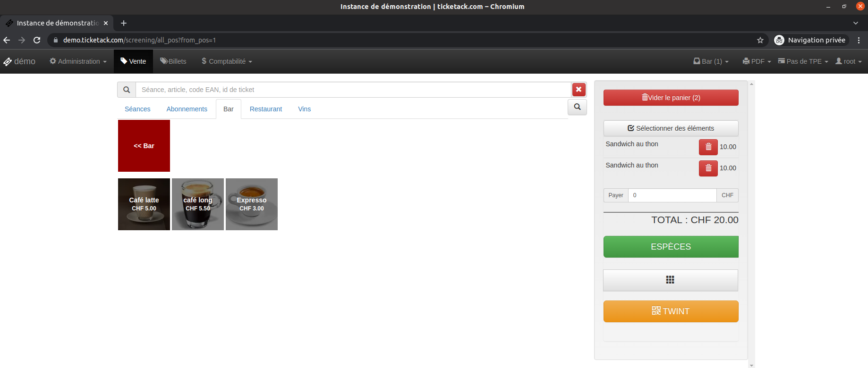The width and height of the screenshot is (868, 368).
Task: Add Café latte to the cart
Action: [x=144, y=204]
